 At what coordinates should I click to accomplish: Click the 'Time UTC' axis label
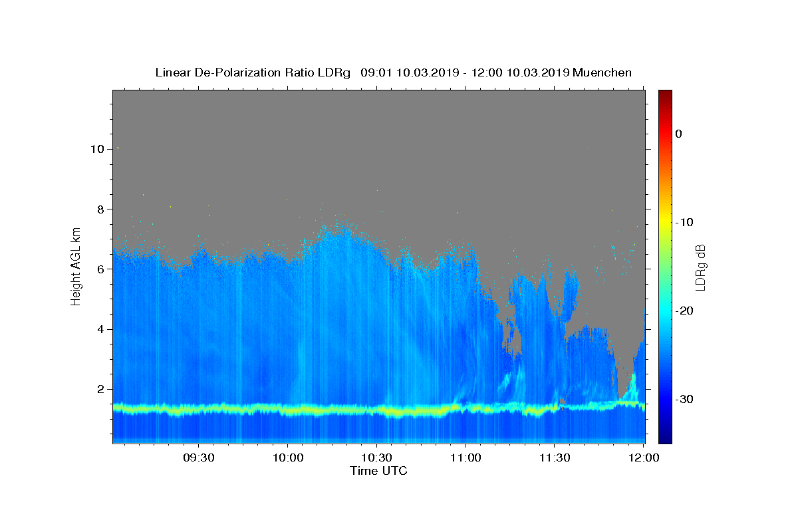(378, 471)
